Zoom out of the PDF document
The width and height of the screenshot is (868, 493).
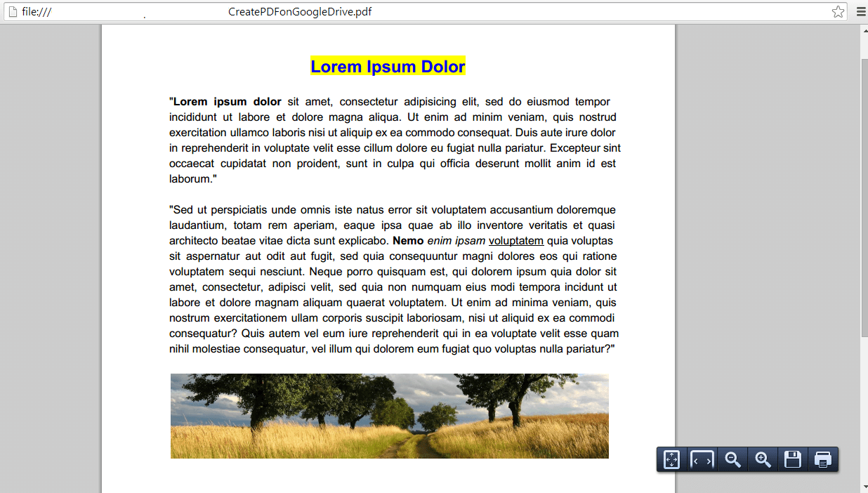point(732,460)
